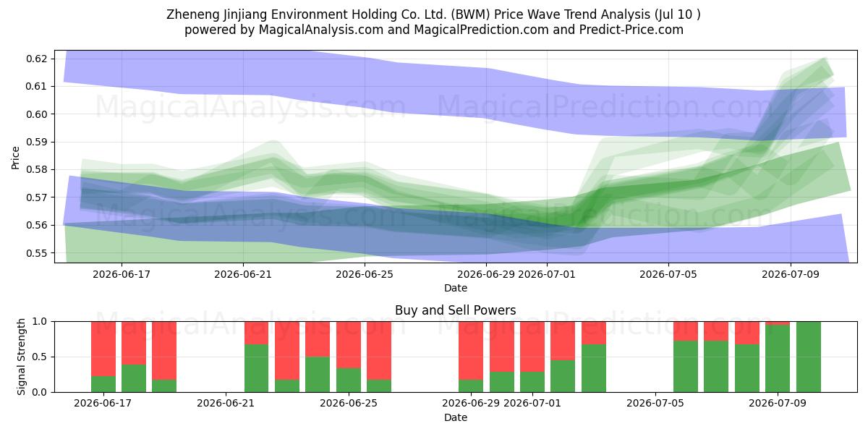
Task: Click the 2026-07-01 date under the price chart
Action: click(547, 274)
